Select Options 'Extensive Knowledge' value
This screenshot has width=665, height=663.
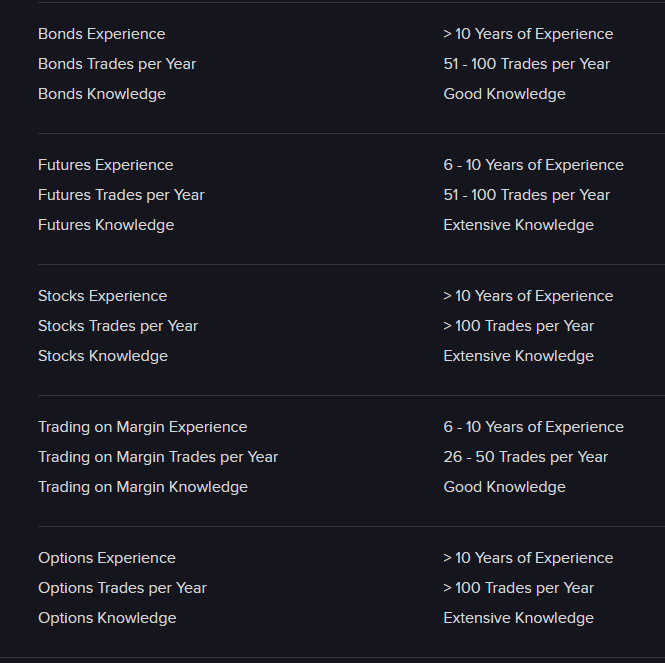[x=518, y=618]
